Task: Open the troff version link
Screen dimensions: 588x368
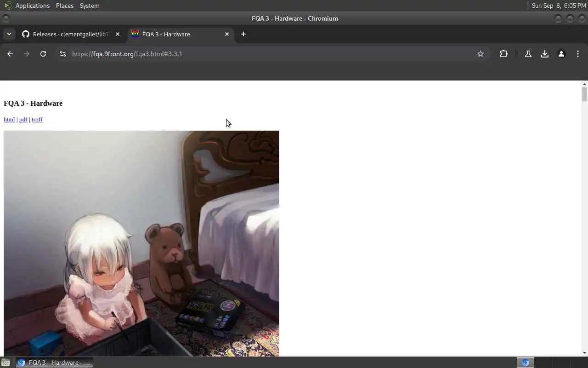Action: [37, 120]
